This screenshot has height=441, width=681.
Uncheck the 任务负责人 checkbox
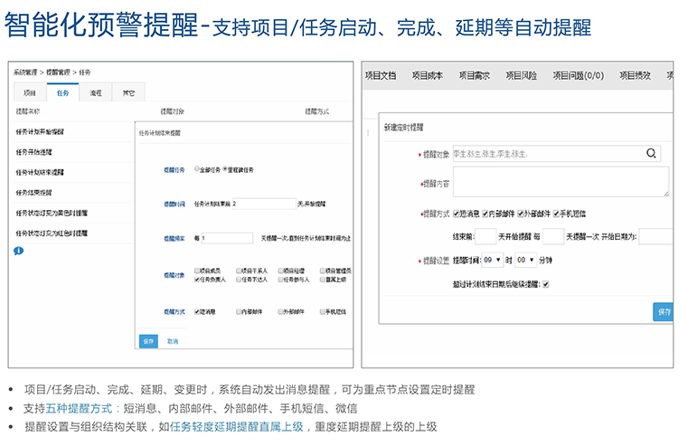(x=197, y=279)
